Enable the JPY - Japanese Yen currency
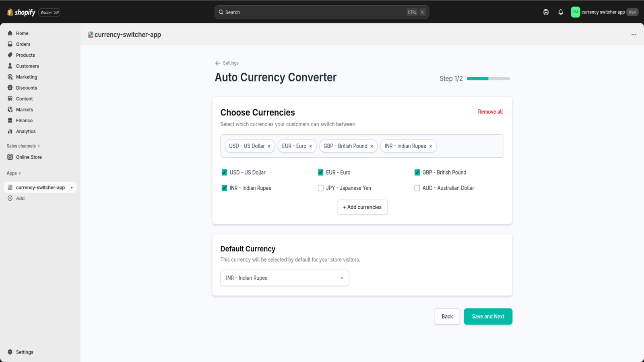Image resolution: width=644 pixels, height=362 pixels. coord(320,188)
